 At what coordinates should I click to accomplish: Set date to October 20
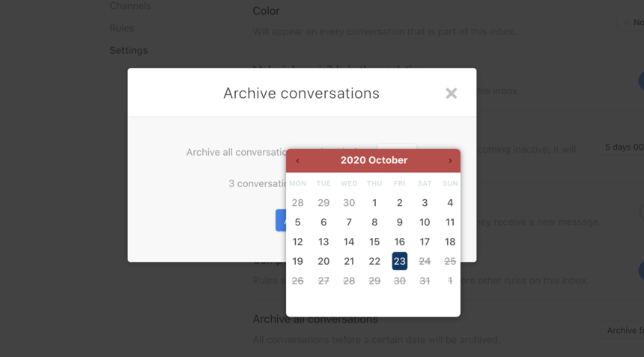pos(323,261)
